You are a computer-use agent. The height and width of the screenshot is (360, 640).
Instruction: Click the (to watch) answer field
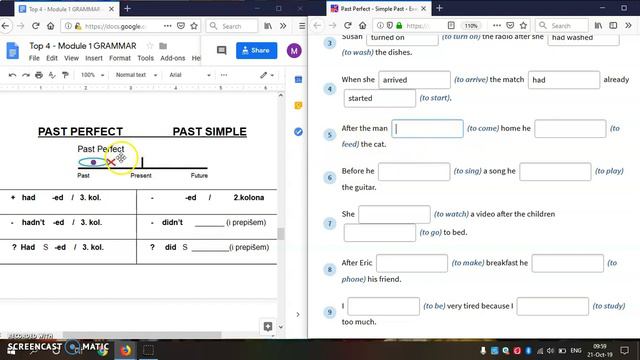(394, 214)
